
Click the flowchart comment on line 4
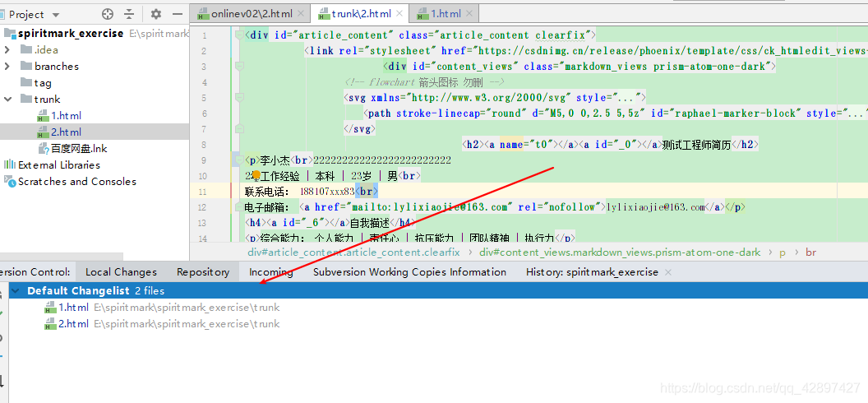(x=424, y=82)
